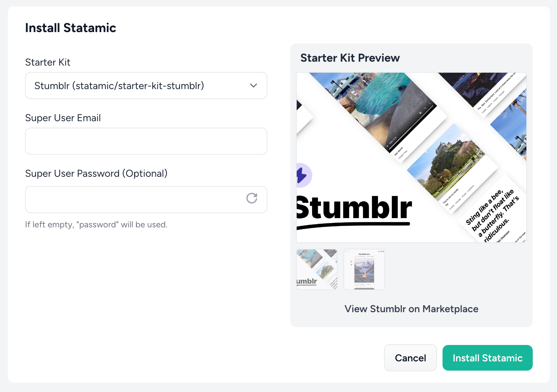Screen dimensions: 557x392
Task: Open View Stumblr on Marketplace link
Action: pyautogui.click(x=411, y=309)
